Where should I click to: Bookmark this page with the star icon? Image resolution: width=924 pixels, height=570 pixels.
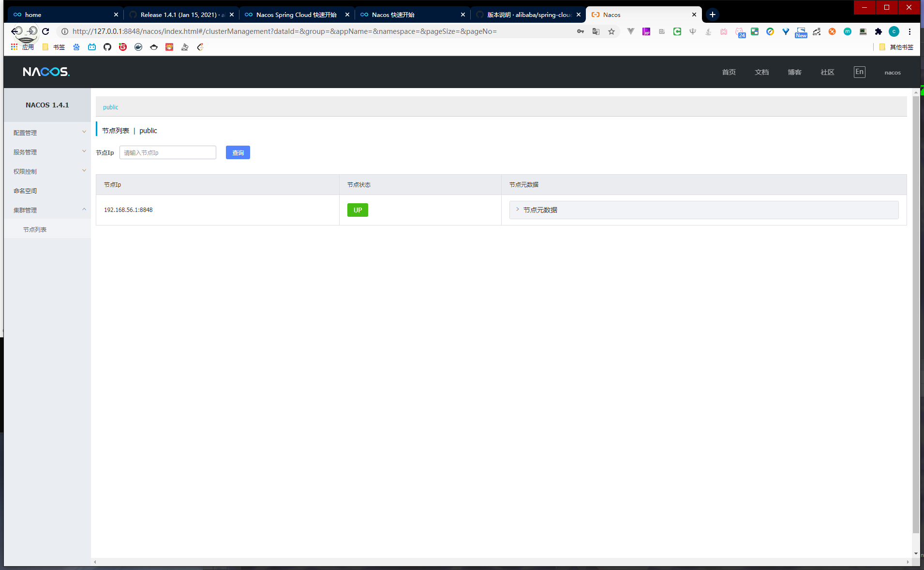[x=611, y=31]
